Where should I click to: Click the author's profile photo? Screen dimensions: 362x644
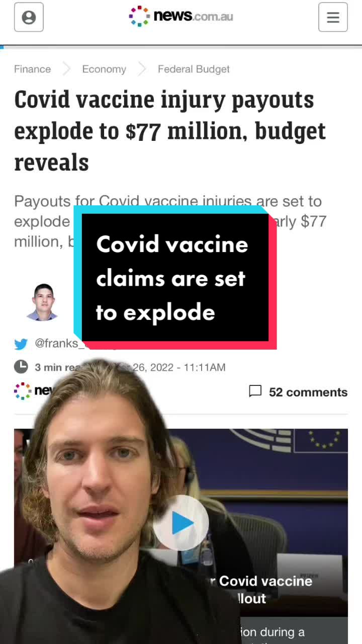pos(43,302)
